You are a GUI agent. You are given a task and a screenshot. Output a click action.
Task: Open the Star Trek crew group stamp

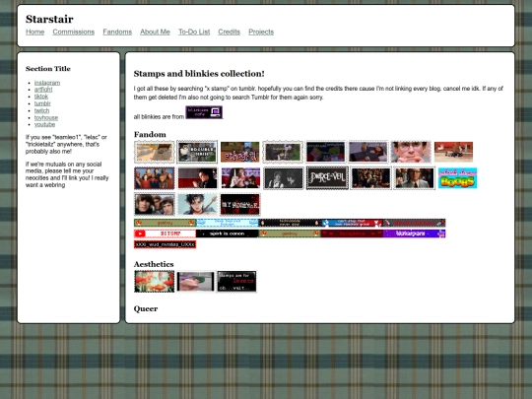coord(155,178)
